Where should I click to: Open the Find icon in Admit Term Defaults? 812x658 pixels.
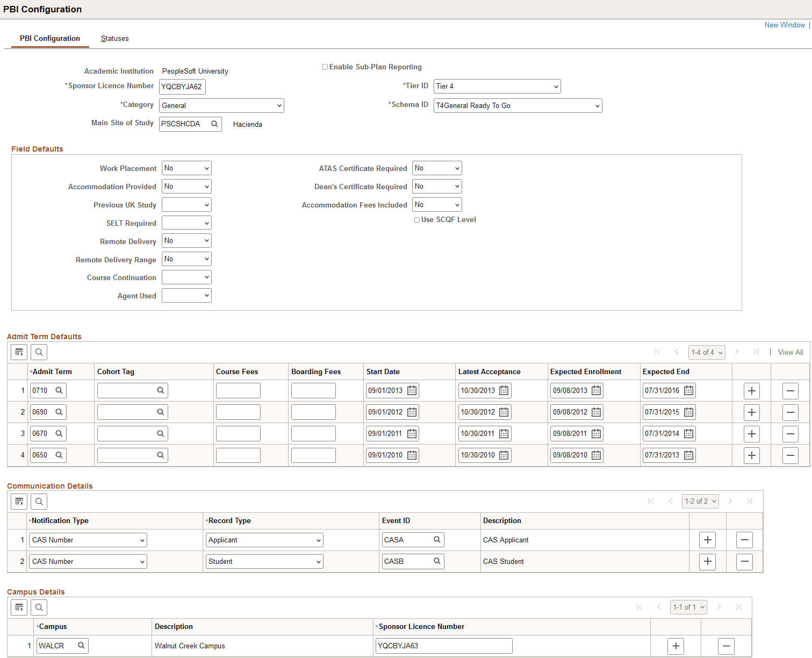coord(39,352)
